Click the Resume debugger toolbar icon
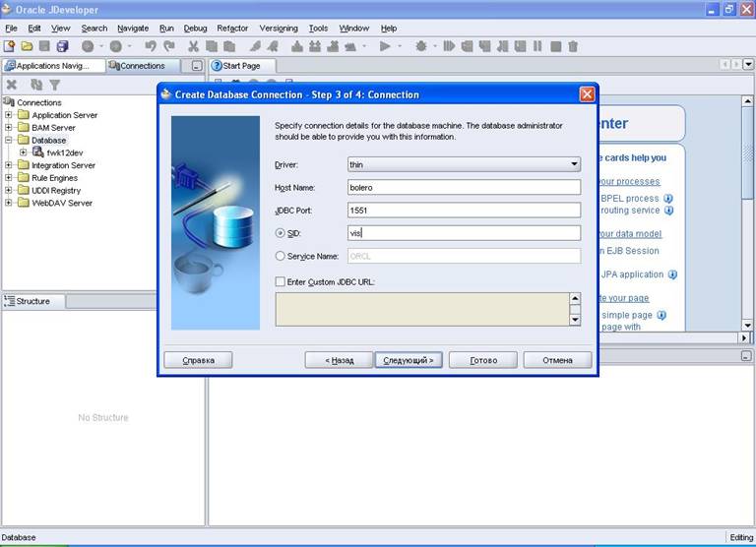The height and width of the screenshot is (547, 756). 449,46
